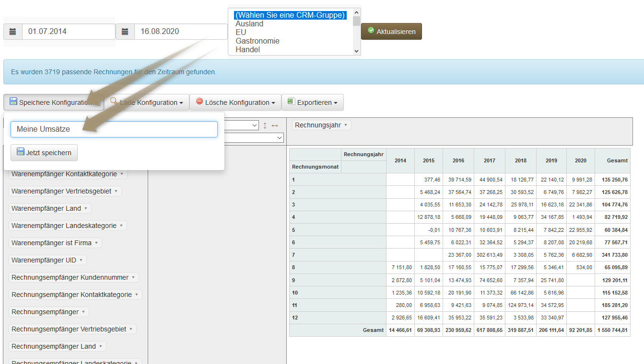
Task: Click the green Aktualisieren button
Action: 391,32
